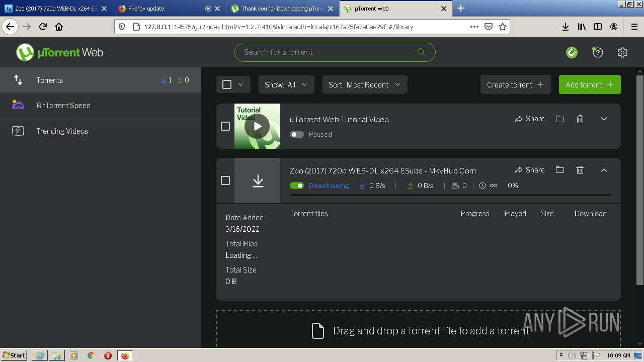Select all torrents checkbox

click(x=227, y=84)
